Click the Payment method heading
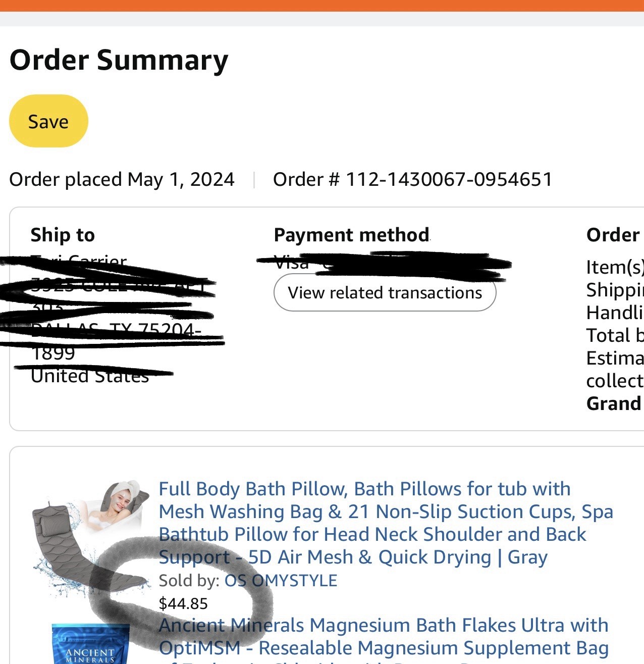This screenshot has height=664, width=644. coord(351,235)
